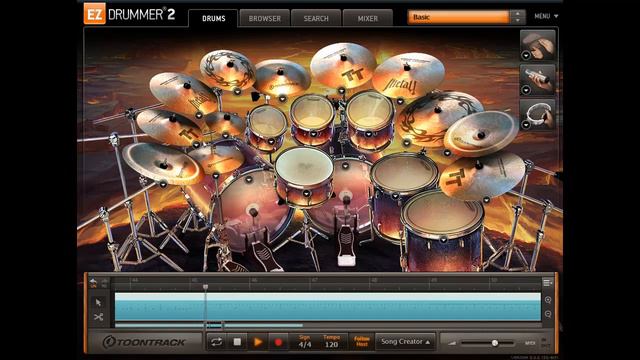Open shaker instrument dropdown arrow
Screen dimensions: 640x360
click(526, 90)
